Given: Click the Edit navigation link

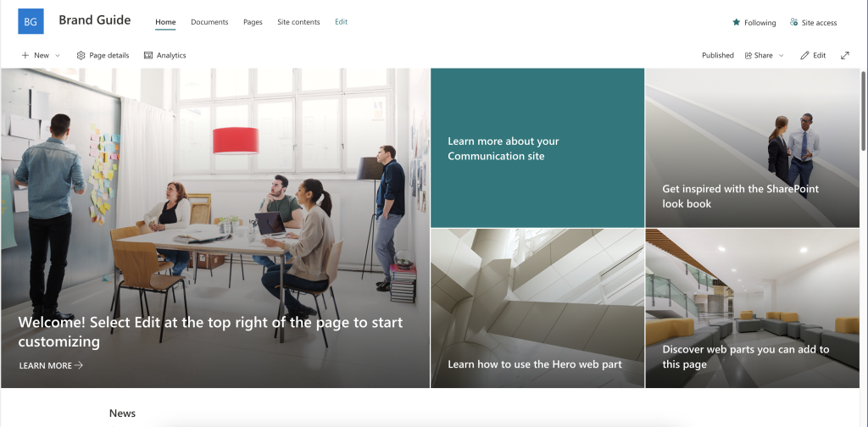Looking at the screenshot, I should click(341, 22).
